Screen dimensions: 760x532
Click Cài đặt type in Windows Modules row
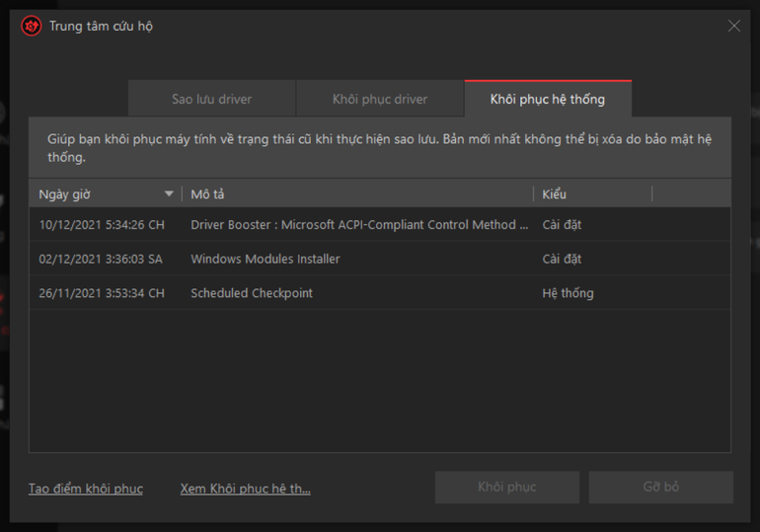coord(562,259)
